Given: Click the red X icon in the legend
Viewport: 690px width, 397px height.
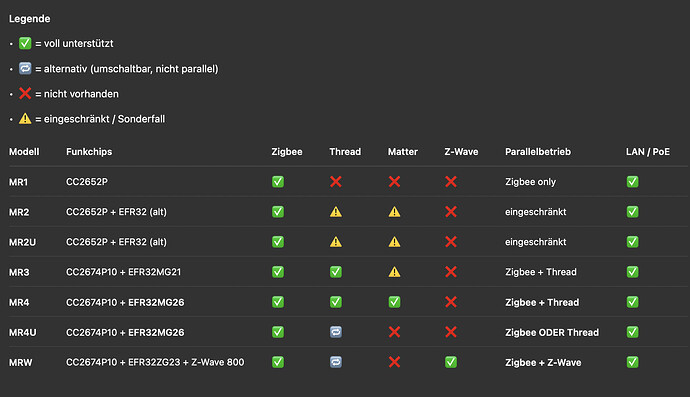Looking at the screenshot, I should pos(25,93).
